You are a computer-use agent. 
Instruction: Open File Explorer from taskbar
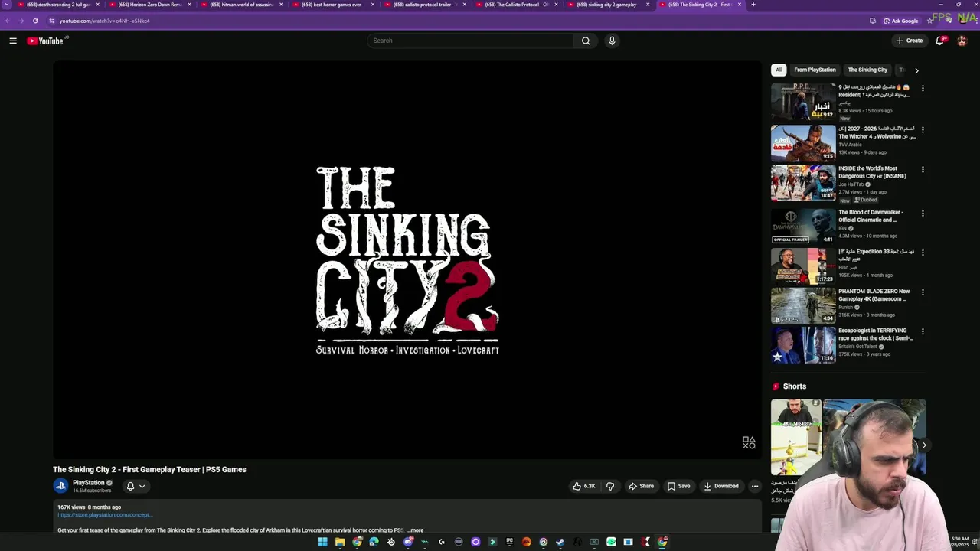point(340,542)
